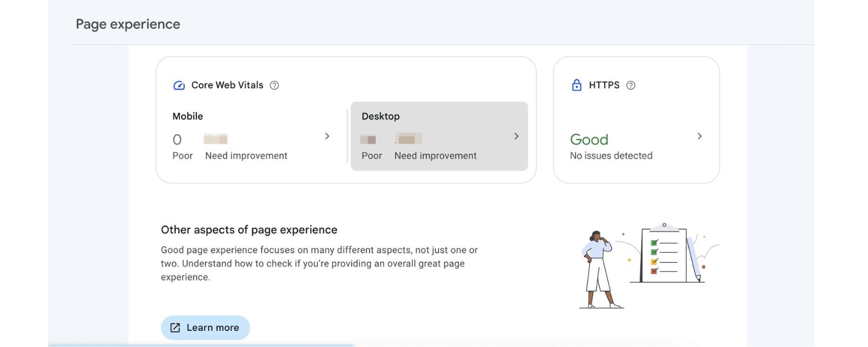Expand Desktop Core Web Vitals details
The width and height of the screenshot is (868, 347).
(x=516, y=135)
